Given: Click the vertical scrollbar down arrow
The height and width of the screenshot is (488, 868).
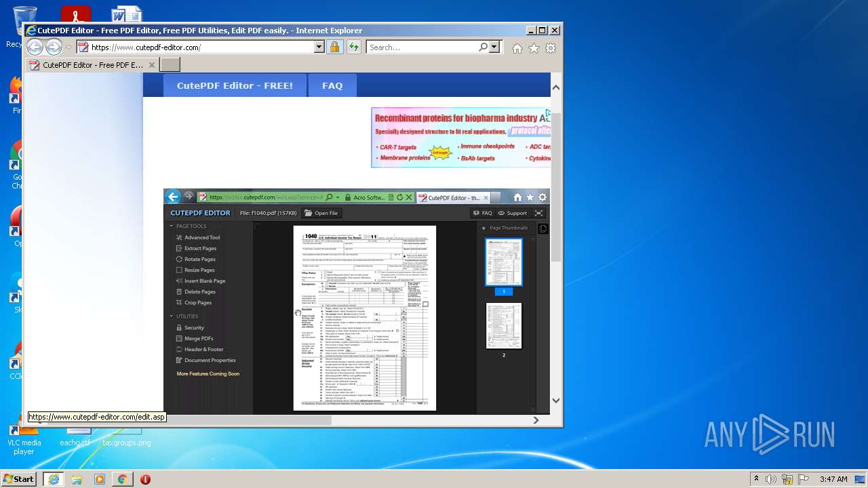Looking at the screenshot, I should (555, 401).
